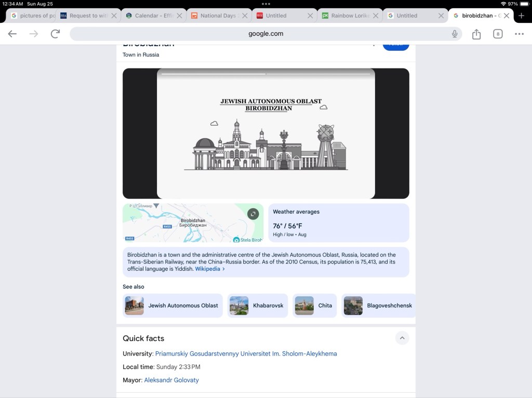
Task: Tap the Birobidzhan skyline illustration image
Action: click(x=265, y=134)
